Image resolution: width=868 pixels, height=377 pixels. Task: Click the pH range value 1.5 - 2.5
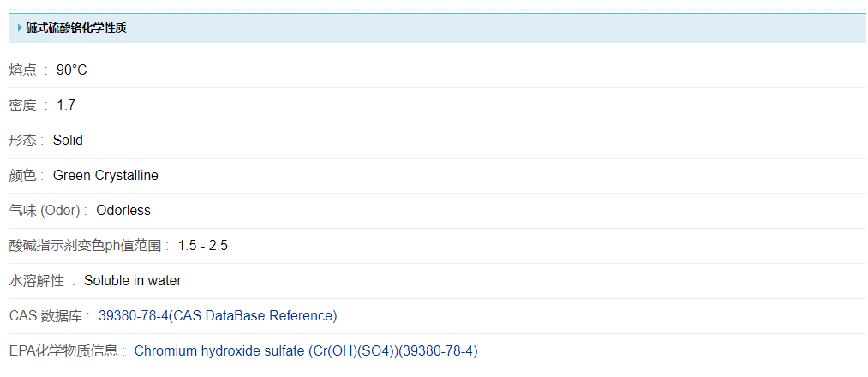[203, 246]
